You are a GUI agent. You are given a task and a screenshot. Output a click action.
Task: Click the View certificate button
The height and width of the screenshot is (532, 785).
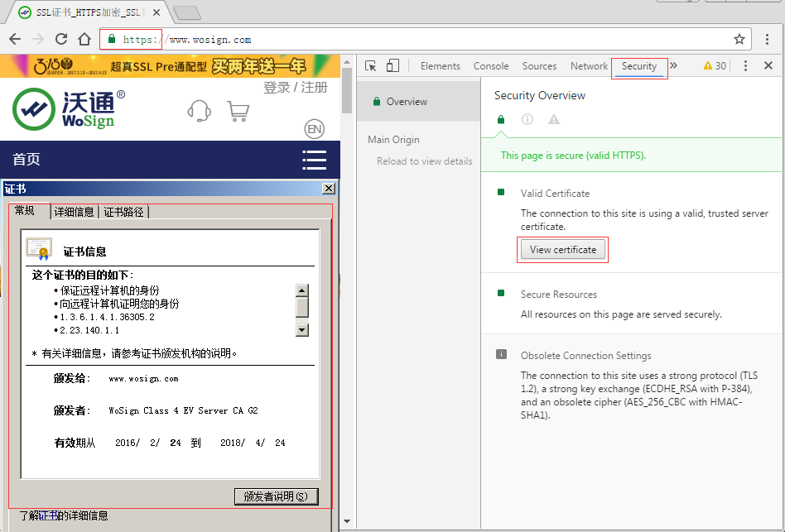point(562,250)
